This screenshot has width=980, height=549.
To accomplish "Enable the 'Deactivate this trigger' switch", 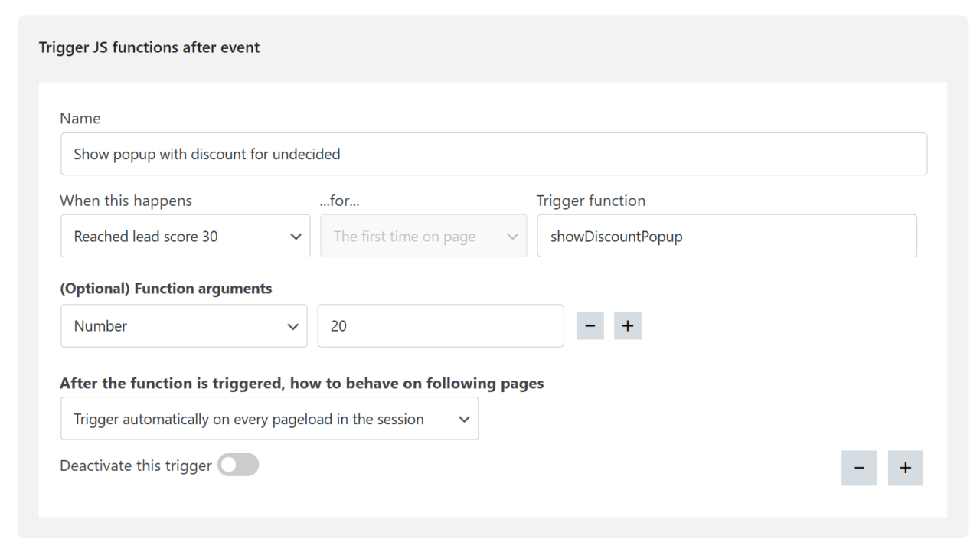I will pos(237,465).
